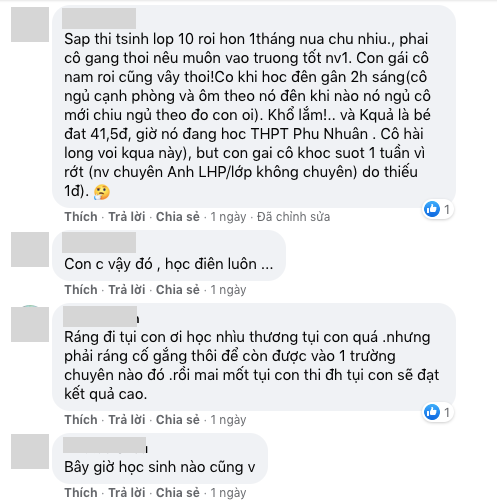Click Thích under 'học điên luôn' comment

tap(81, 290)
